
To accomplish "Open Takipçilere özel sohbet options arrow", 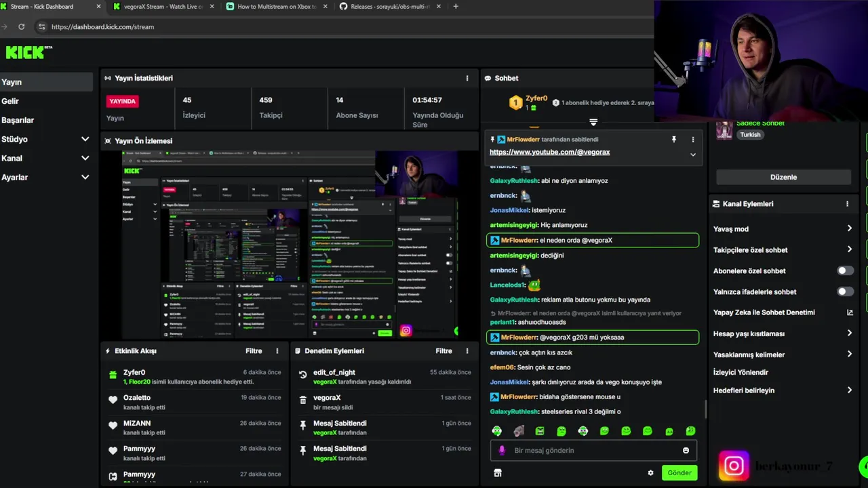I will click(x=849, y=249).
